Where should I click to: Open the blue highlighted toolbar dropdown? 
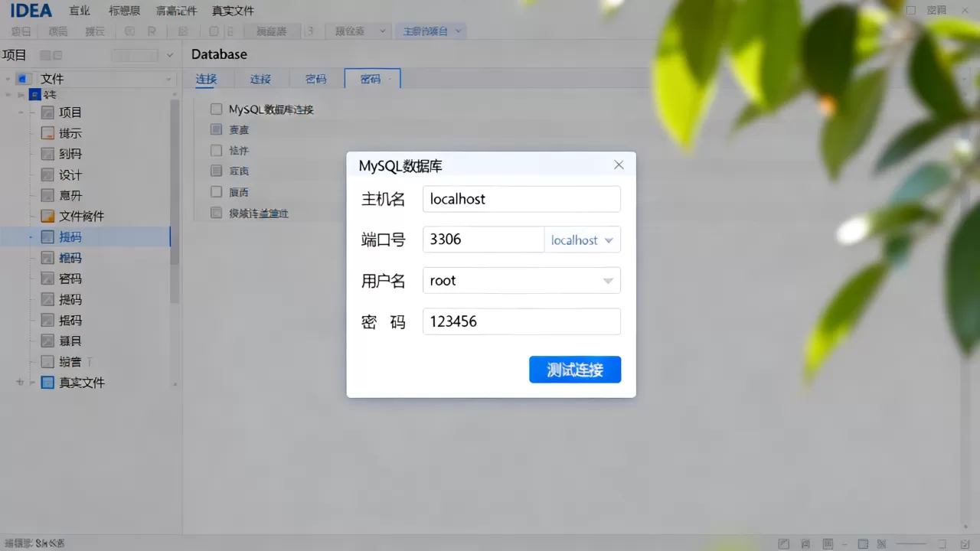click(432, 31)
